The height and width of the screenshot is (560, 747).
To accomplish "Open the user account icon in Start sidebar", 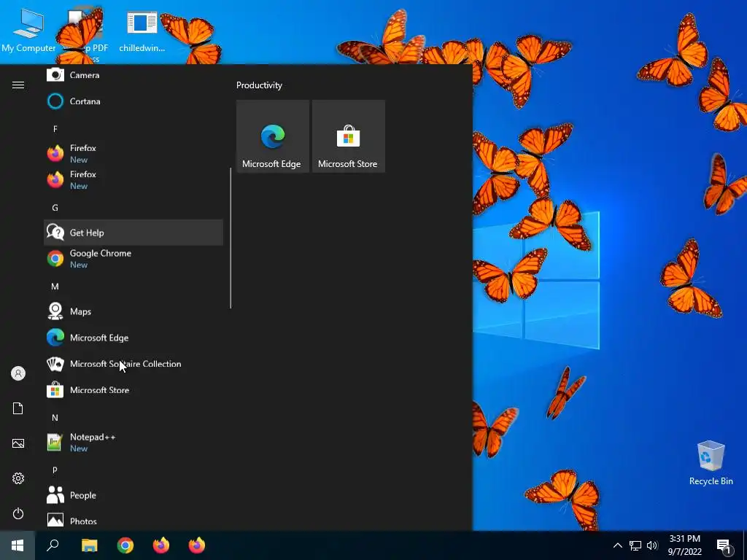I will [x=18, y=373].
